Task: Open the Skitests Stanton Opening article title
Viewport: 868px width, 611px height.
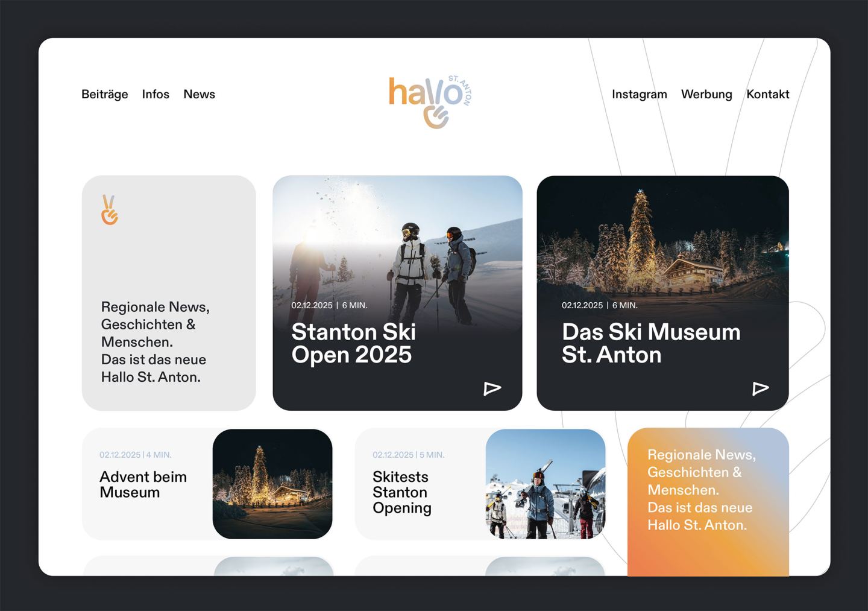Action: [x=402, y=492]
